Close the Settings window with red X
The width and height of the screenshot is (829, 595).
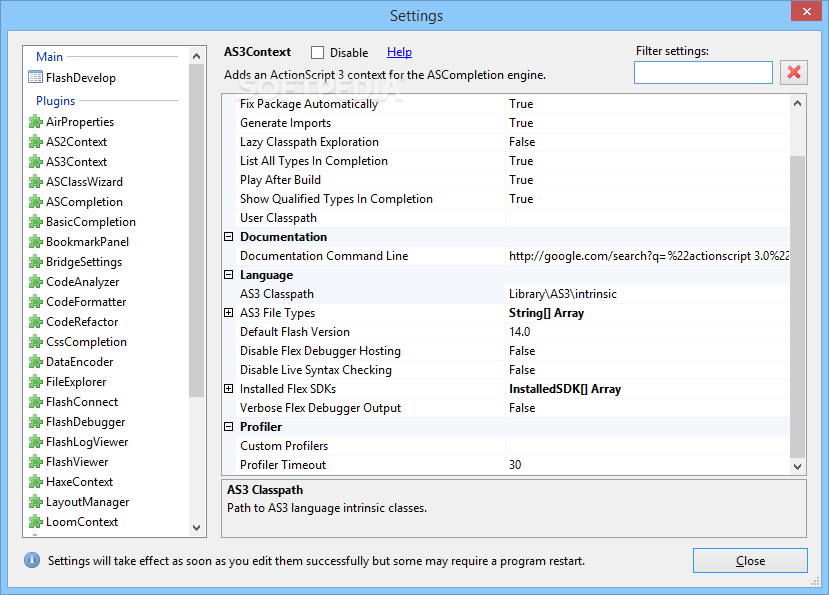[x=806, y=11]
